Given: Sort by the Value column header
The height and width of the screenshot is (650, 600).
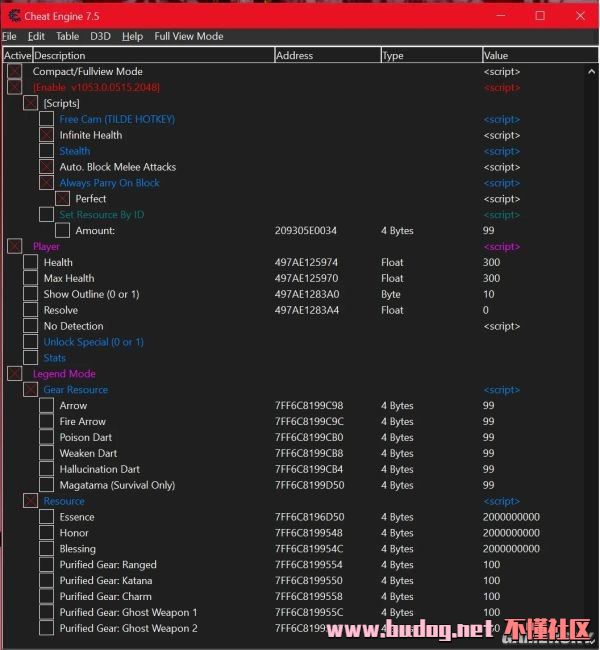Looking at the screenshot, I should pos(540,55).
